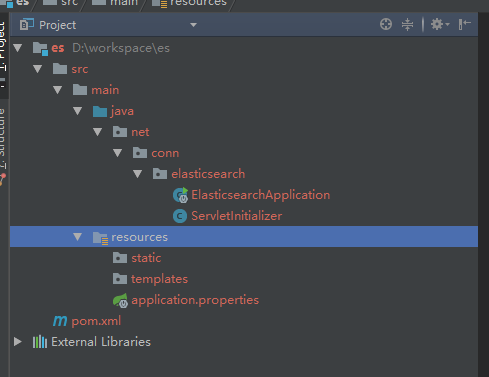Select the application.properties file

pyautogui.click(x=195, y=300)
